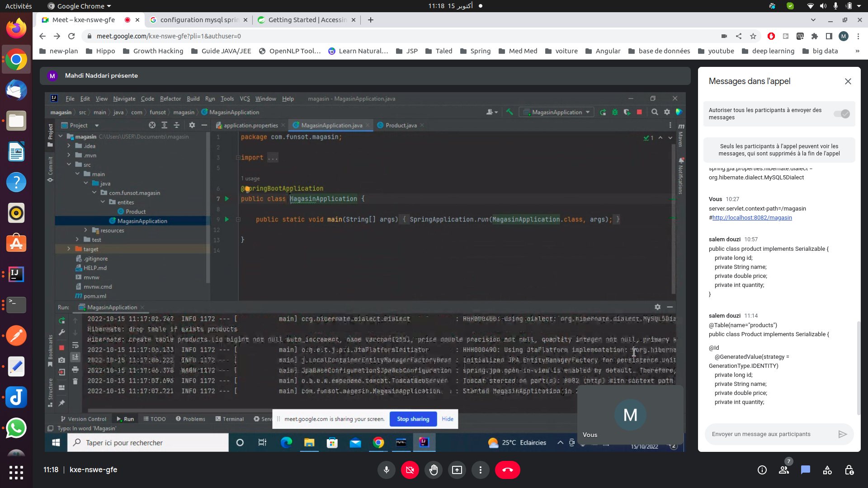Send the chat message arrow
The height and width of the screenshot is (488, 868).
(x=843, y=434)
